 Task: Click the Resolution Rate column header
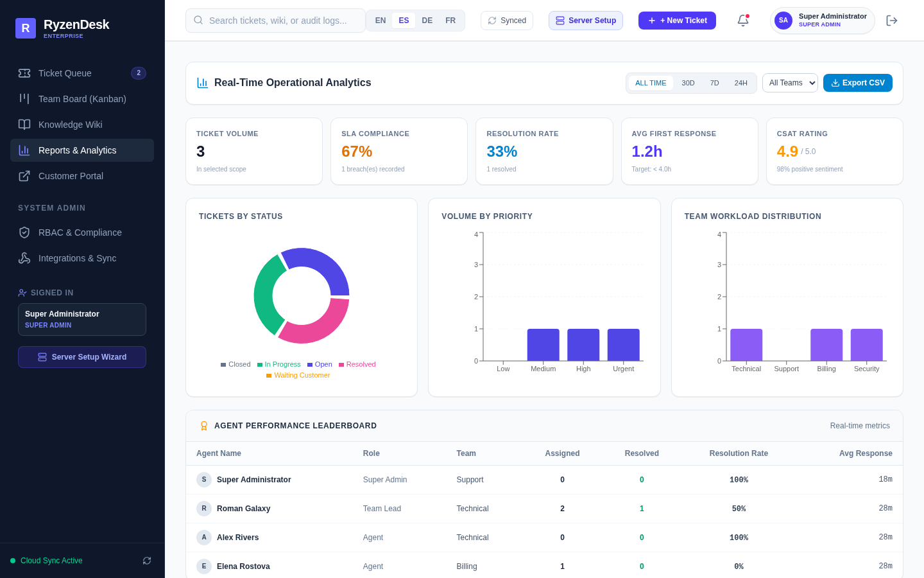click(739, 453)
